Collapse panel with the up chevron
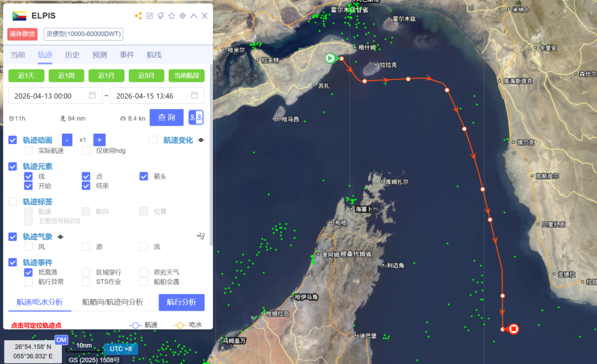Image resolution: width=597 pixels, height=364 pixels. coord(194,15)
